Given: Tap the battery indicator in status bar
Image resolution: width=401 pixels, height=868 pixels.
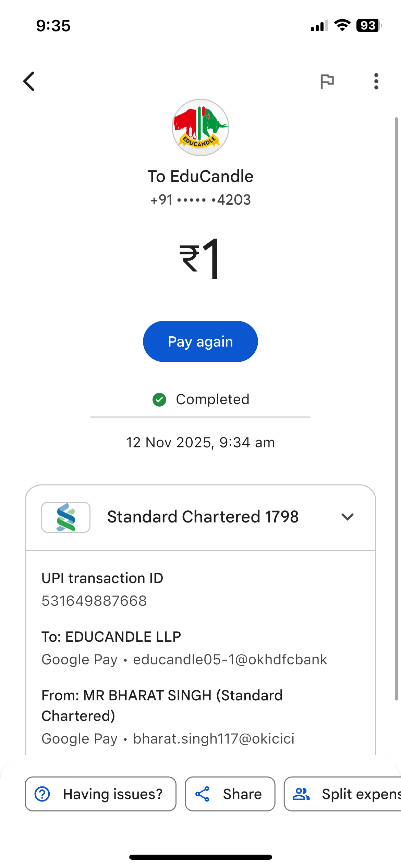Looking at the screenshot, I should [x=368, y=26].
